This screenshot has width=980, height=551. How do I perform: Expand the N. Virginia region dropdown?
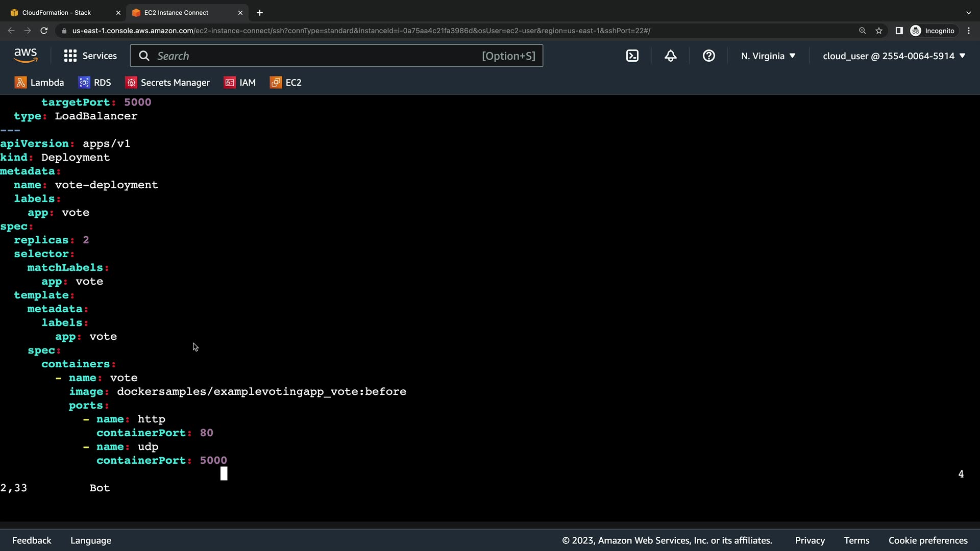[x=768, y=56]
